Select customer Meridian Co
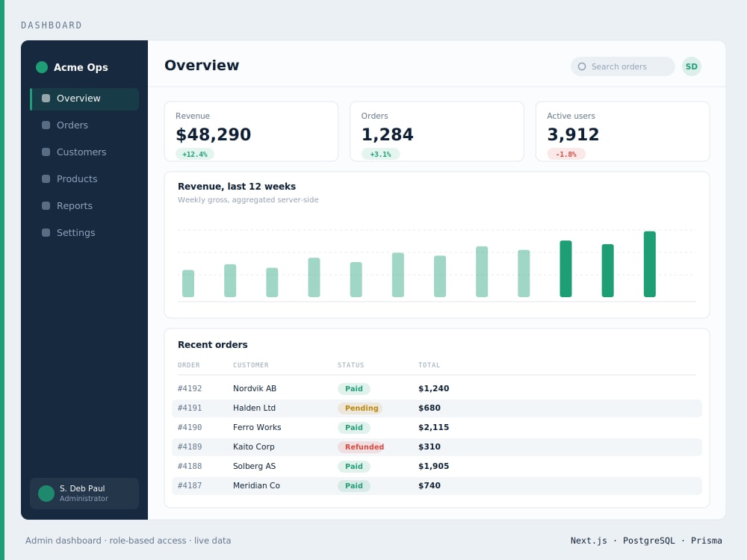The width and height of the screenshot is (747, 560). (256, 486)
